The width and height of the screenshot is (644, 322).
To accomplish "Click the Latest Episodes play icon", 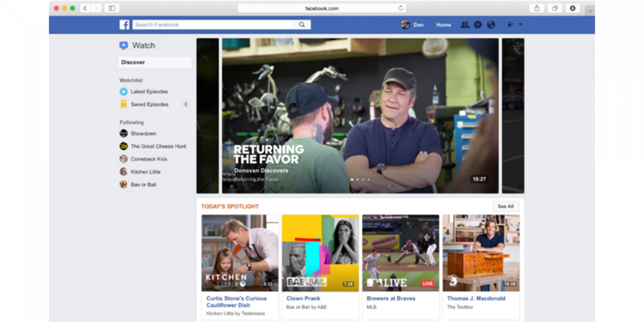I will click(x=124, y=92).
